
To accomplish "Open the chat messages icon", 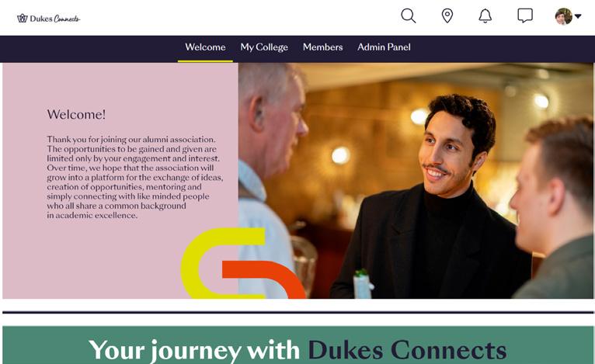I will click(x=525, y=16).
